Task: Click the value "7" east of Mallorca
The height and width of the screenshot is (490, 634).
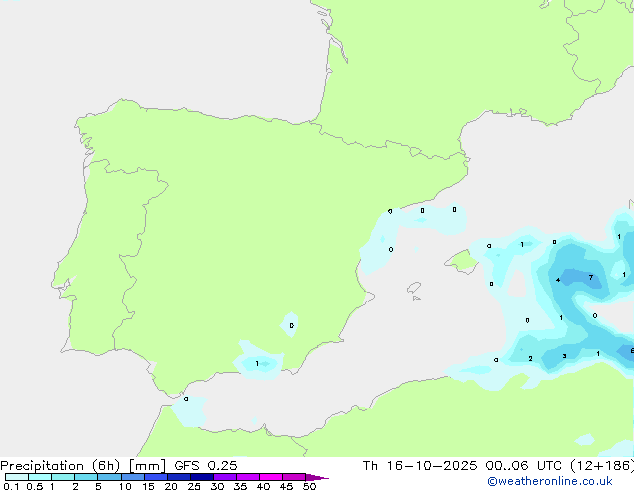Action: pyautogui.click(x=591, y=277)
